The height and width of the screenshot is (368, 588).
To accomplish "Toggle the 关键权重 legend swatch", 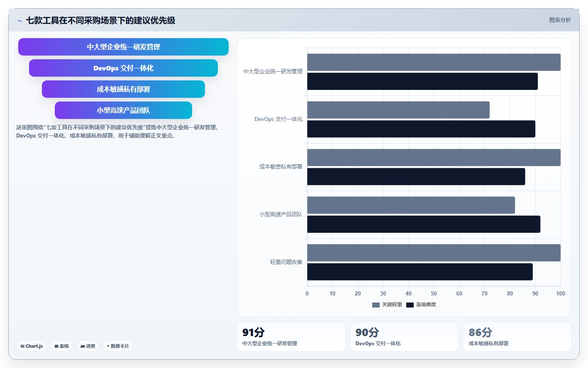I will [376, 305].
